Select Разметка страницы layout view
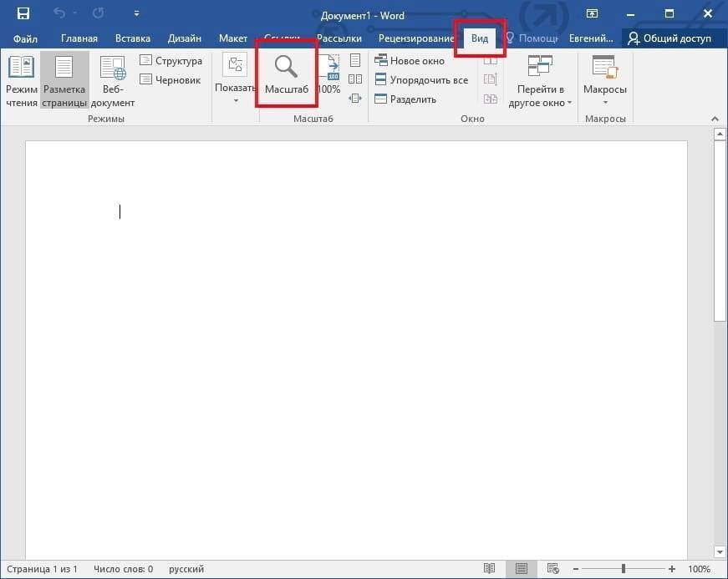Screen dimensions: 728x579 click(64, 82)
